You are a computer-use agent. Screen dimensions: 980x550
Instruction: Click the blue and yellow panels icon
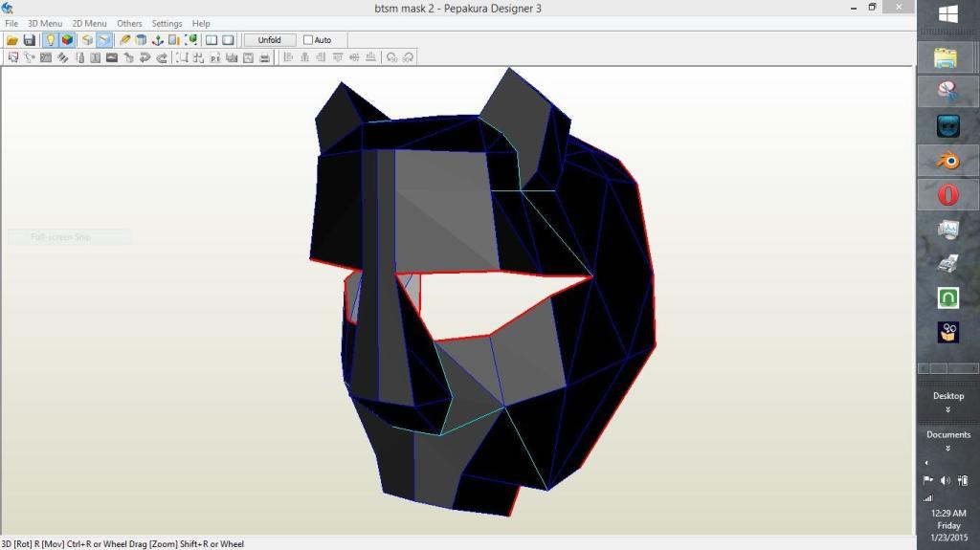click(x=174, y=40)
